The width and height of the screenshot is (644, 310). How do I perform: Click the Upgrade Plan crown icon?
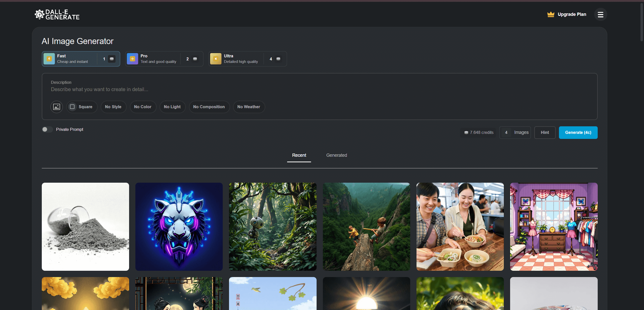click(551, 14)
